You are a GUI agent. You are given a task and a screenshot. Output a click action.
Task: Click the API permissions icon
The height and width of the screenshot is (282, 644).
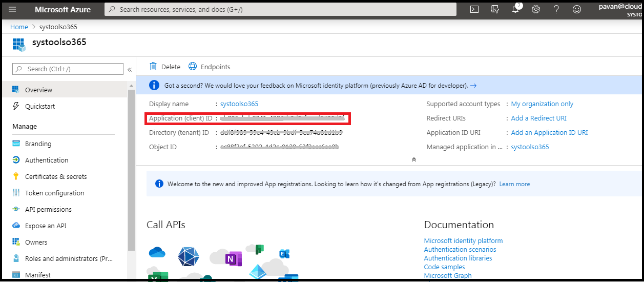(x=16, y=209)
